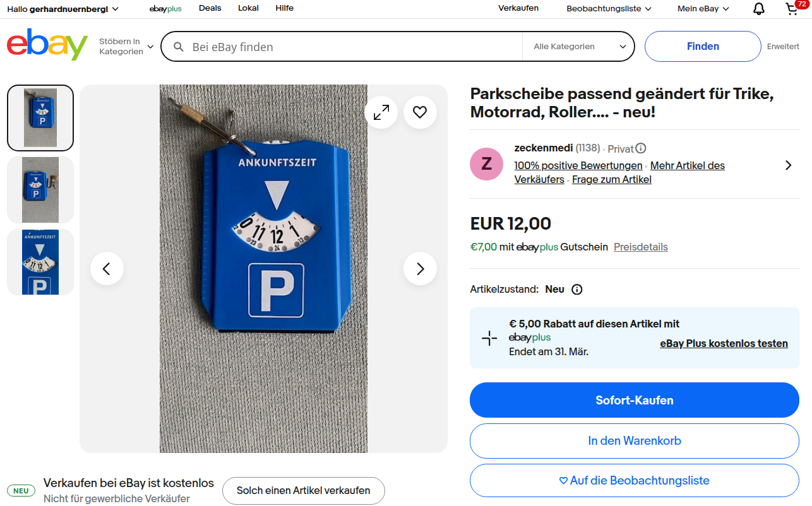Click the eBay logo

[x=47, y=45]
